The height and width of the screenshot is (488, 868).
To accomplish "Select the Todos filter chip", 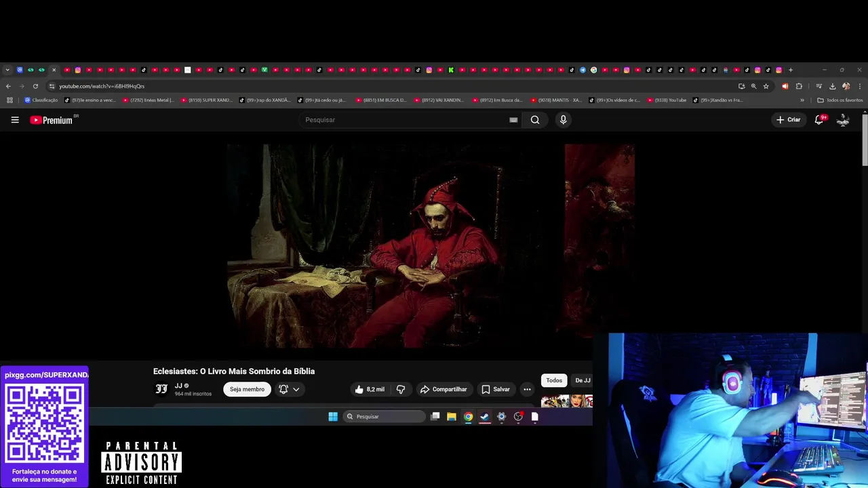I will coord(554,380).
